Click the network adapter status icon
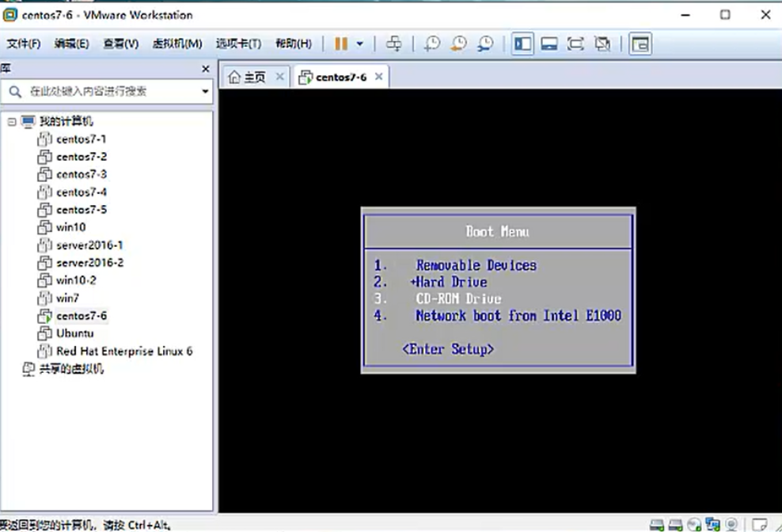 (x=712, y=525)
